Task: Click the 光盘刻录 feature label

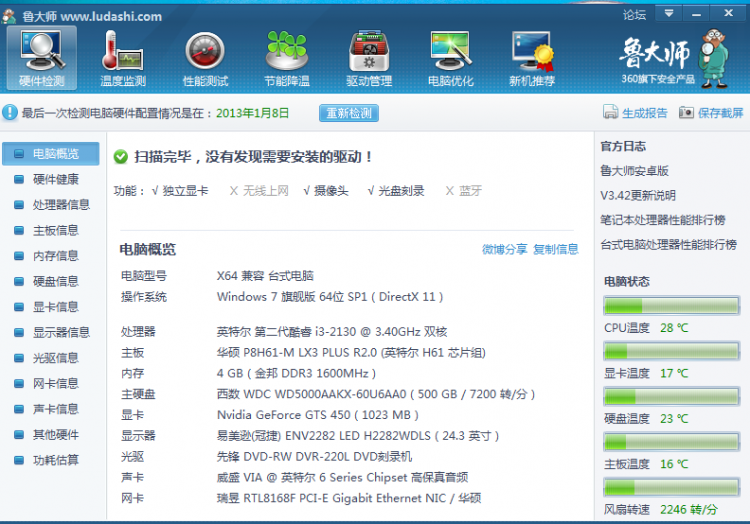Action: 401,191
